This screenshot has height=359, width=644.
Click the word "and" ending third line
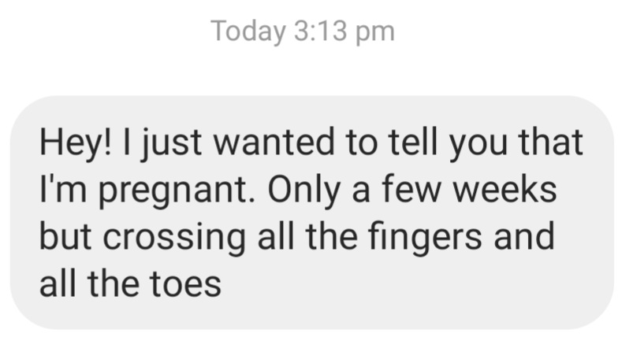pyautogui.click(x=524, y=236)
